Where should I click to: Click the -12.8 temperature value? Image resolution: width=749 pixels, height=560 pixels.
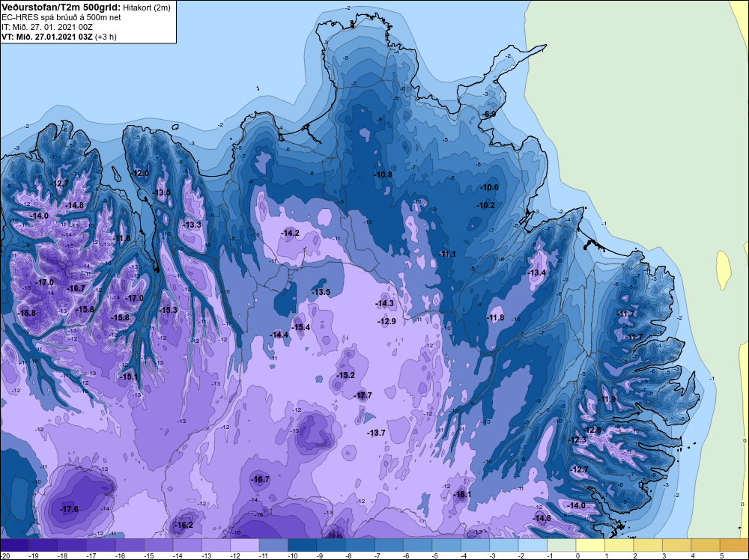click(x=592, y=430)
